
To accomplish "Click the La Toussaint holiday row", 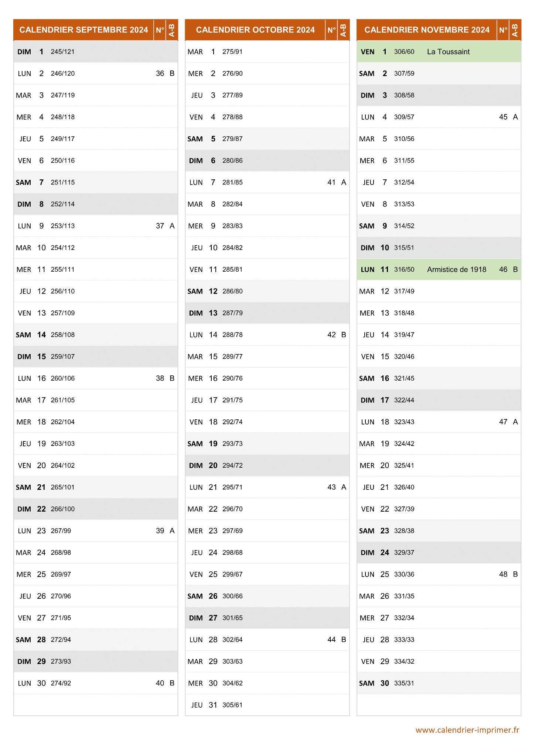I will pos(439,52).
